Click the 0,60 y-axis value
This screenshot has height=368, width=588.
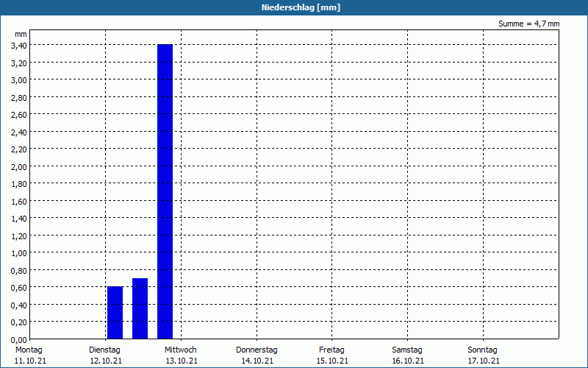tap(19, 288)
